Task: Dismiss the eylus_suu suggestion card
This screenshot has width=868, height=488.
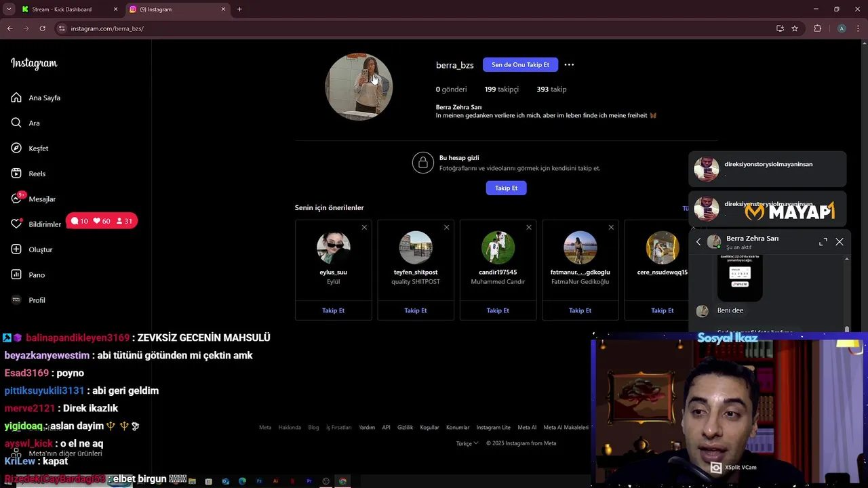Action: 364,227
